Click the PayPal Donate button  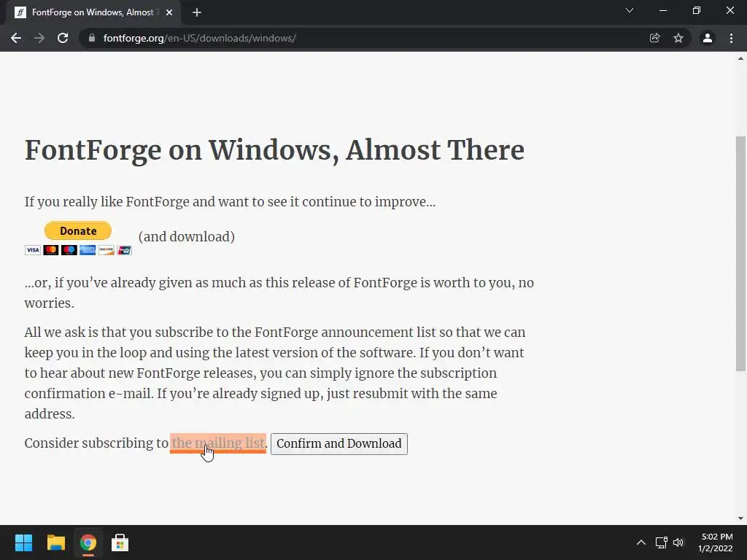77,230
